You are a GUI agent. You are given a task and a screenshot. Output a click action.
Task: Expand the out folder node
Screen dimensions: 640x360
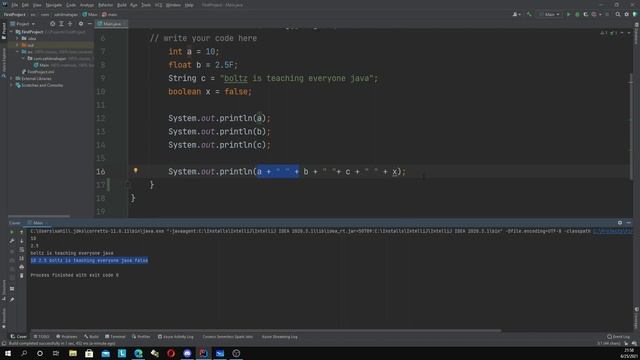click(17, 45)
